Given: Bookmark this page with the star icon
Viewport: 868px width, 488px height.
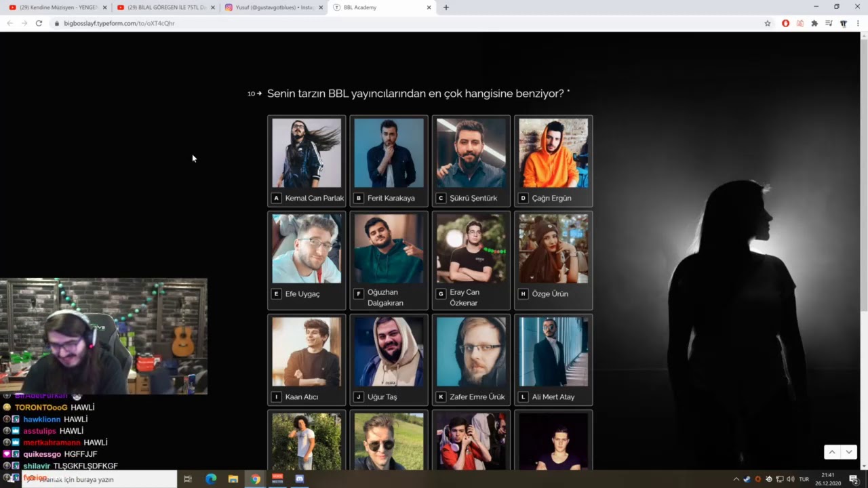Looking at the screenshot, I should coord(768,23).
